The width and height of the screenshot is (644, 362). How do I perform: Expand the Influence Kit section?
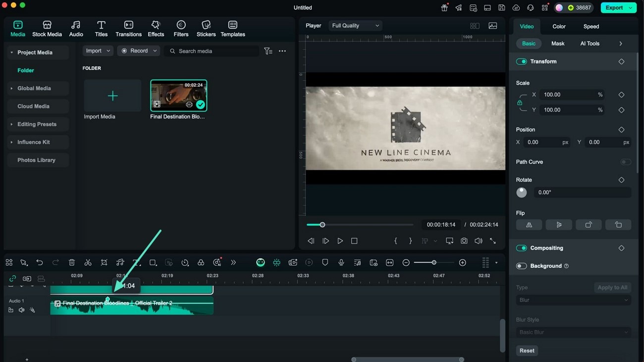coord(11,142)
